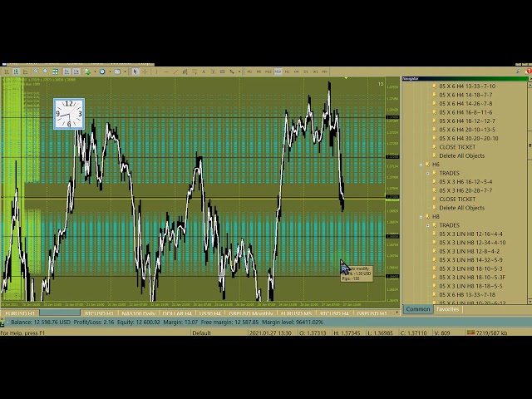The width and height of the screenshot is (532, 399).
Task: Expand the TRADES folder under H6
Action: (x=430, y=174)
